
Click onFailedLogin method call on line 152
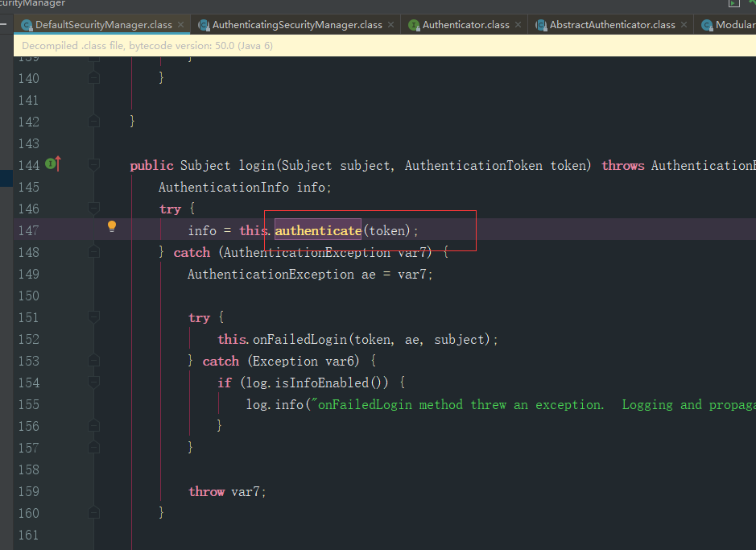point(300,339)
